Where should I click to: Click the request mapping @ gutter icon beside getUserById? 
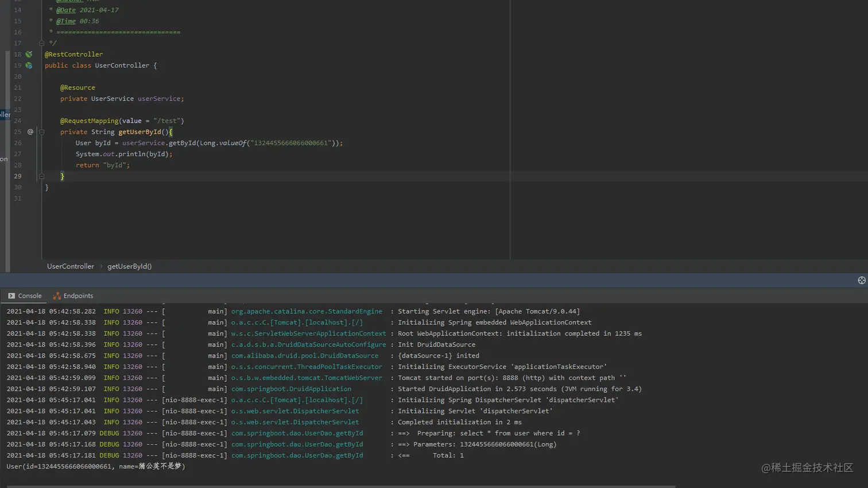[30, 132]
